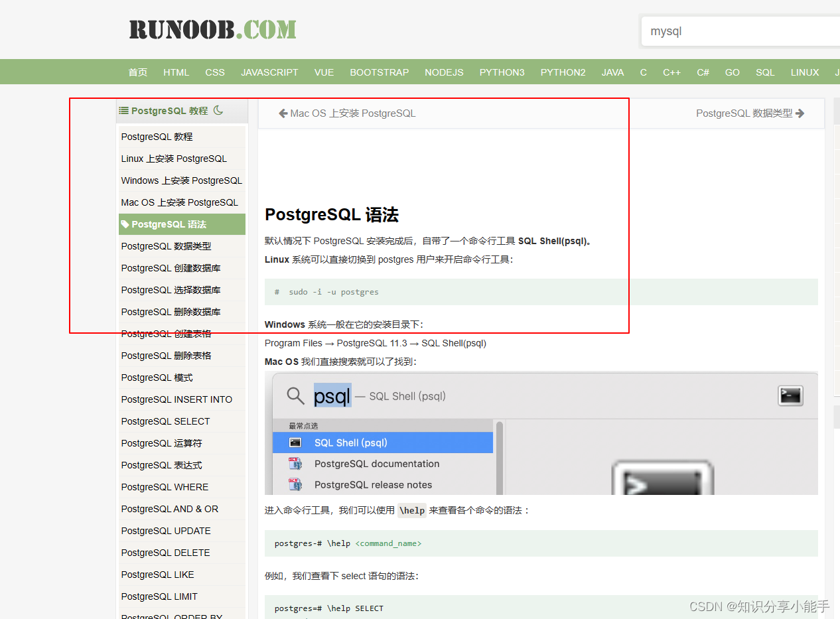Click the left arrow for previous chapter
This screenshot has width=840, height=619.
point(283,113)
